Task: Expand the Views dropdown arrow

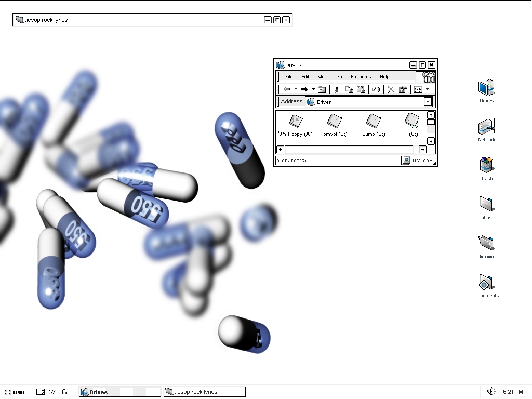Action: click(428, 89)
